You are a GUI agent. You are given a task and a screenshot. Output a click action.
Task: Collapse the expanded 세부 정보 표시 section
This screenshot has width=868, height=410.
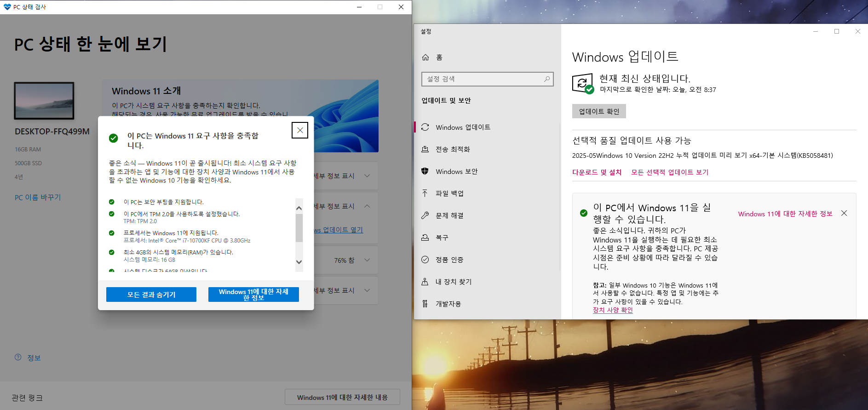click(x=367, y=206)
